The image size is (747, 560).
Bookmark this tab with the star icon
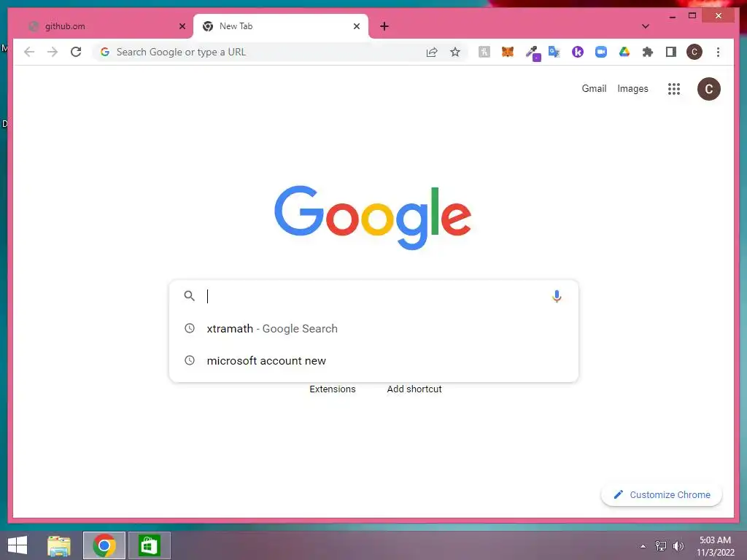coord(455,52)
